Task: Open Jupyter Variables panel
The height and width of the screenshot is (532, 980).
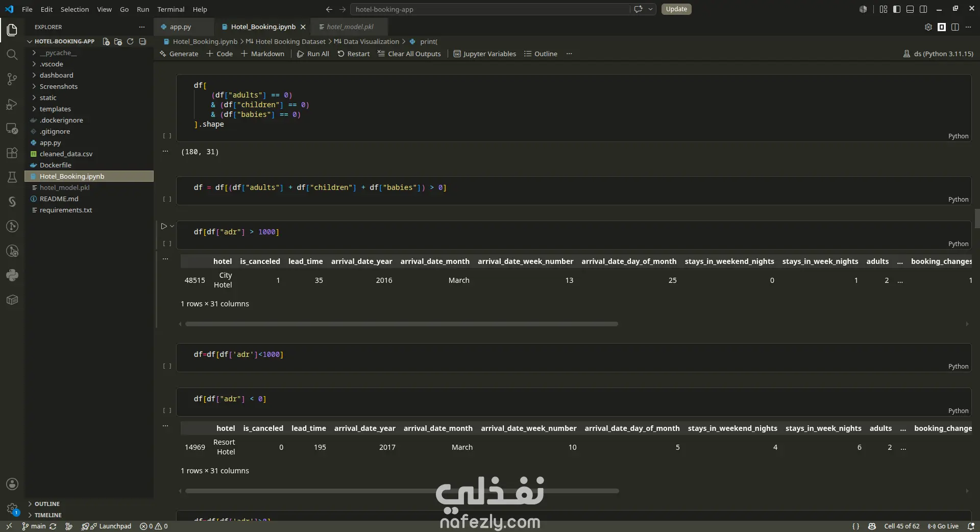Action: pyautogui.click(x=485, y=54)
